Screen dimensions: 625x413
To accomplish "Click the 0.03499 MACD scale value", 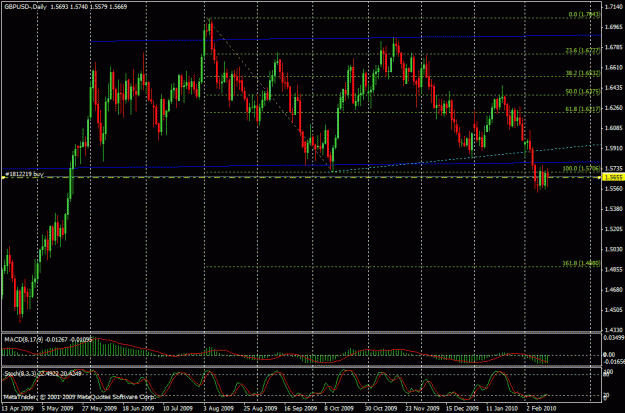I will tap(614, 338).
